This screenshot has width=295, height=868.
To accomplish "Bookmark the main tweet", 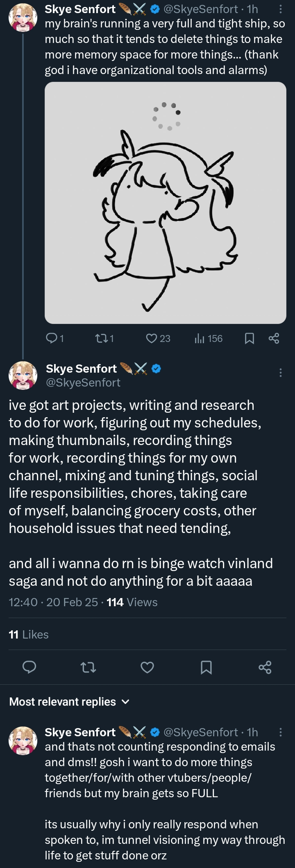I will 206,667.
